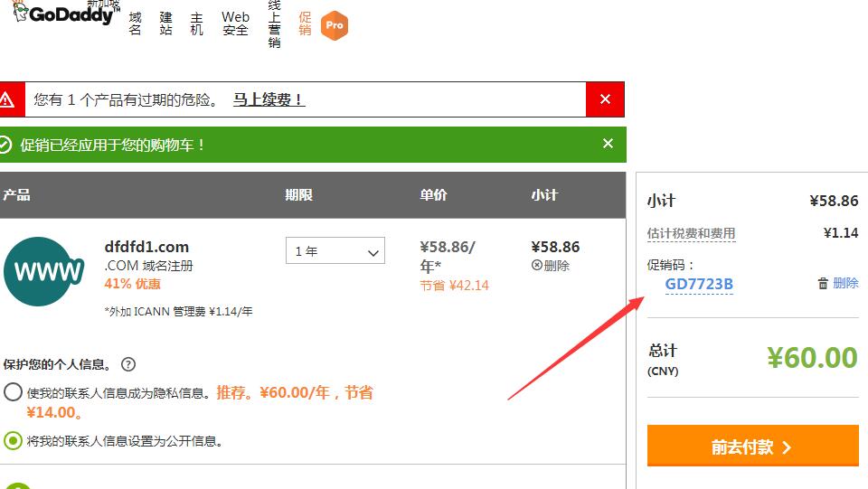Remove the dfdfd1.com item with 删除

(x=551, y=266)
